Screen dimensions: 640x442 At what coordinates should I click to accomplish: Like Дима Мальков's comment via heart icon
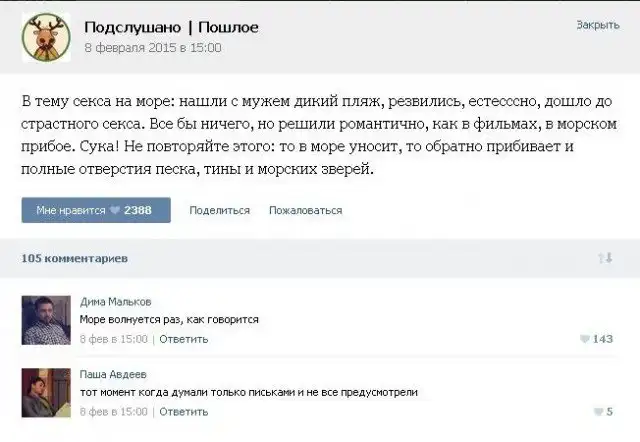tap(585, 339)
